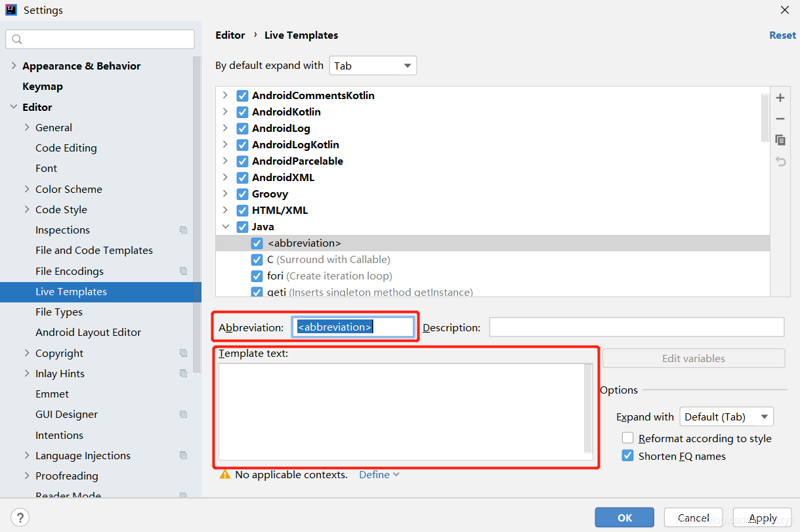Click the search magnifier in the settings search box
This screenshot has width=800, height=532.
(17, 39)
